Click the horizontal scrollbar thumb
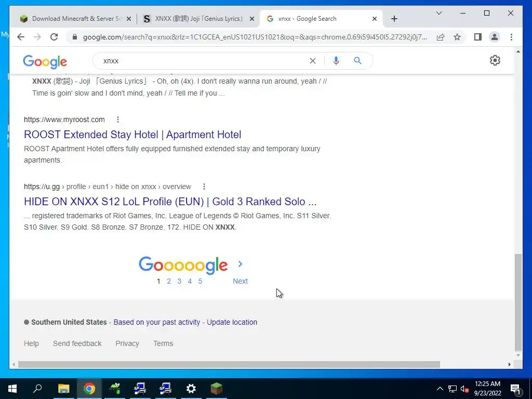The height and width of the screenshot is (399, 532). pos(229,364)
